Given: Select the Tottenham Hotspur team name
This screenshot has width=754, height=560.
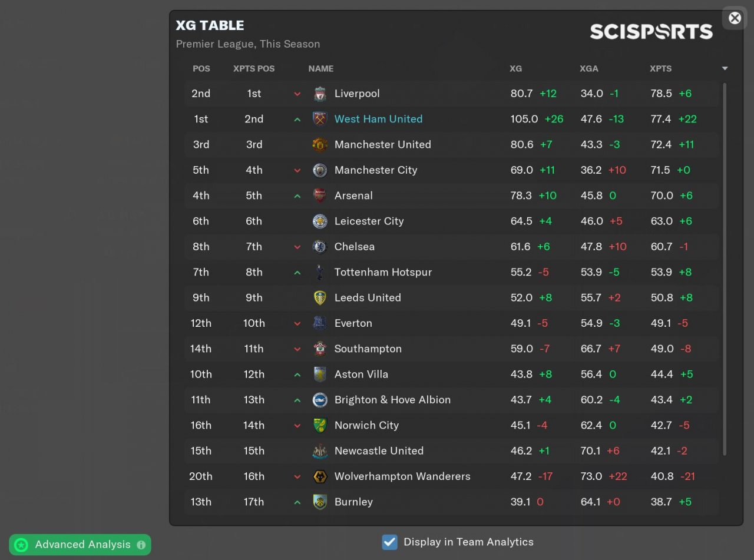Looking at the screenshot, I should (383, 272).
